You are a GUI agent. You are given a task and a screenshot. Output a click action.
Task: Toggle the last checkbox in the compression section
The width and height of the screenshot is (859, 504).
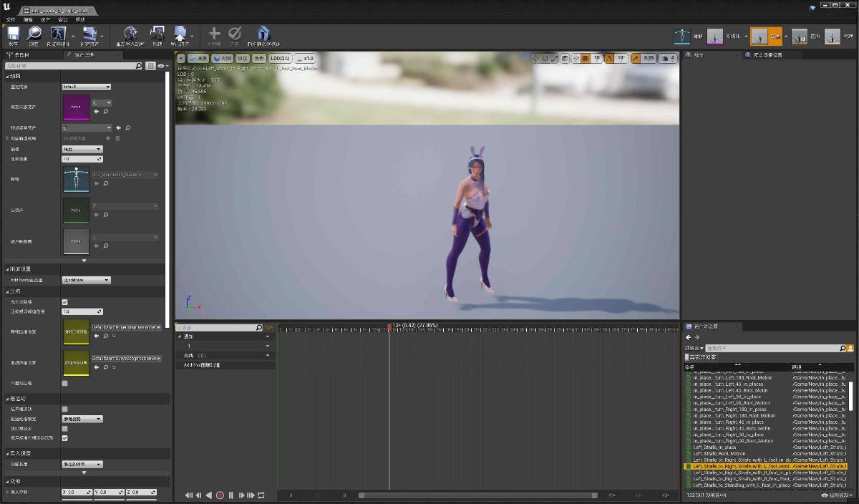pos(65,383)
